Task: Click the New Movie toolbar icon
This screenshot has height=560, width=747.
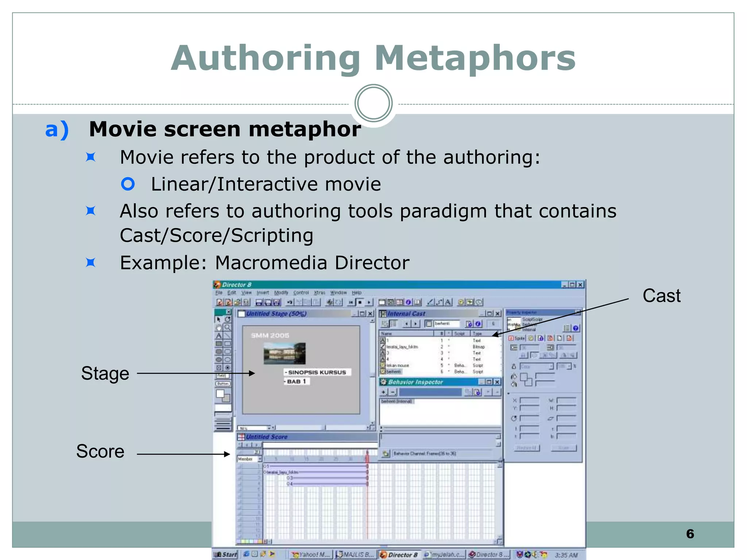Action: click(x=220, y=302)
